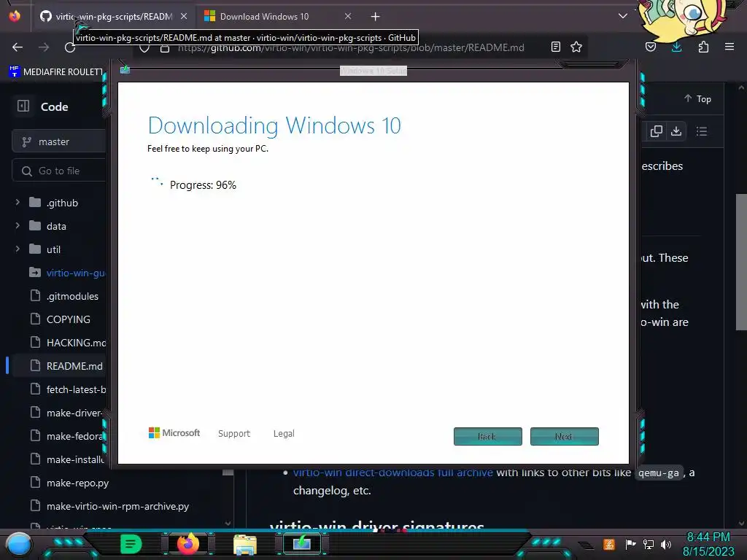
Task: Open the list all tabs dropdown
Action: [623, 16]
